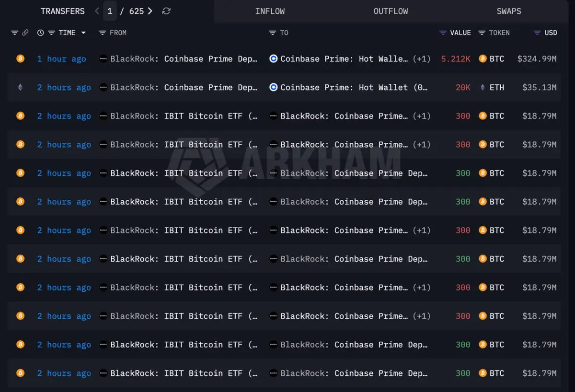Open 2 hours ago link in ETH row
This screenshot has height=392, width=575.
[x=64, y=87]
